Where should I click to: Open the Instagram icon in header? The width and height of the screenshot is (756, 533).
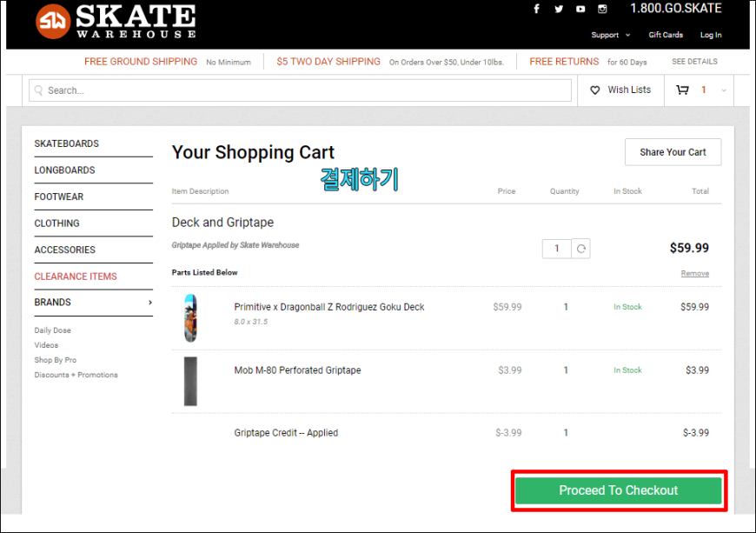click(602, 9)
